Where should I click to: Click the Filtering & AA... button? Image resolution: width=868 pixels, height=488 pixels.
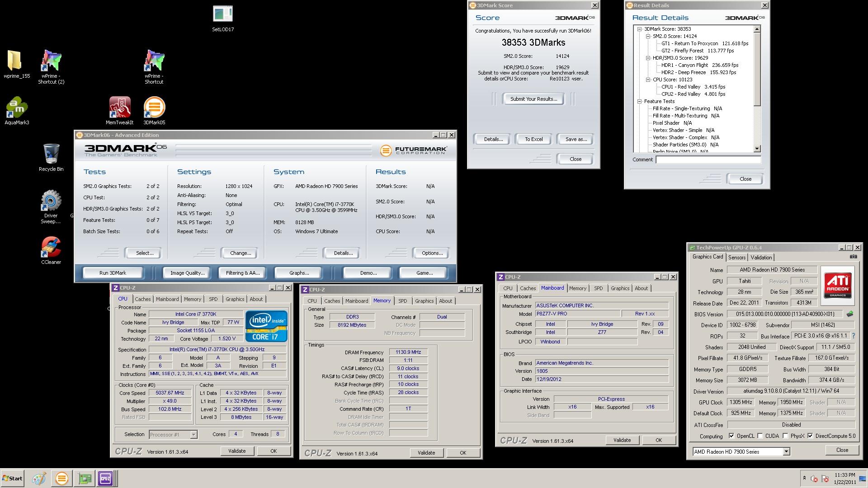[x=243, y=273]
